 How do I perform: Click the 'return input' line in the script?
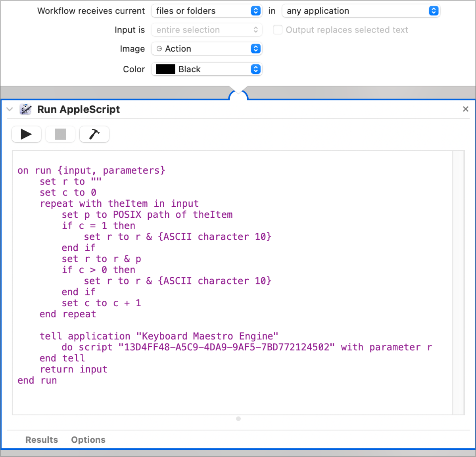(74, 369)
